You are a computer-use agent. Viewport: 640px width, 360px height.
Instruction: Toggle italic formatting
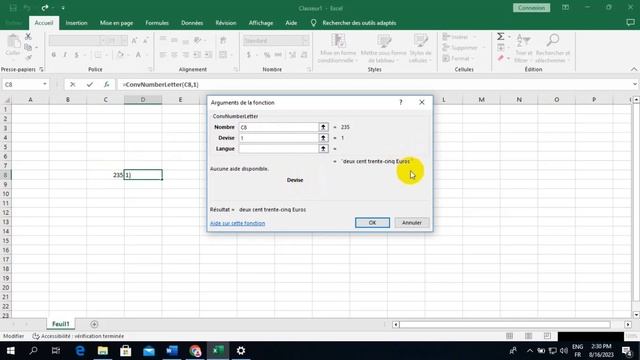coord(65,55)
